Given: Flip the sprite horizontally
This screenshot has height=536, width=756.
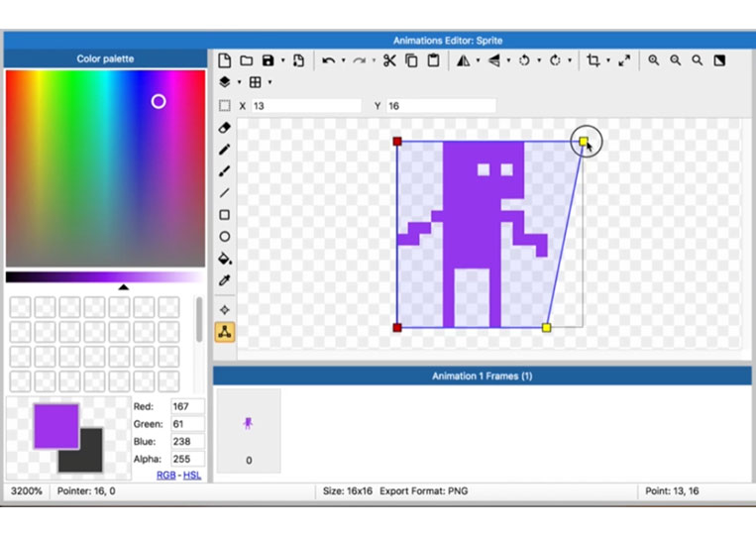Looking at the screenshot, I should click(464, 60).
